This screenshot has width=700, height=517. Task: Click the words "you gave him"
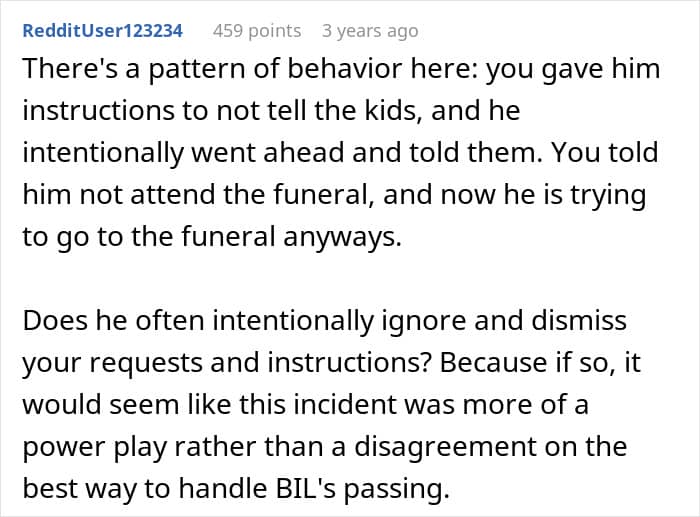(x=572, y=69)
